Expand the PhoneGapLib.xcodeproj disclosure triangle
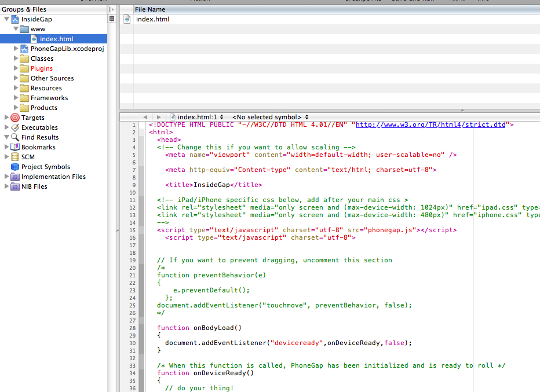 pos(16,49)
